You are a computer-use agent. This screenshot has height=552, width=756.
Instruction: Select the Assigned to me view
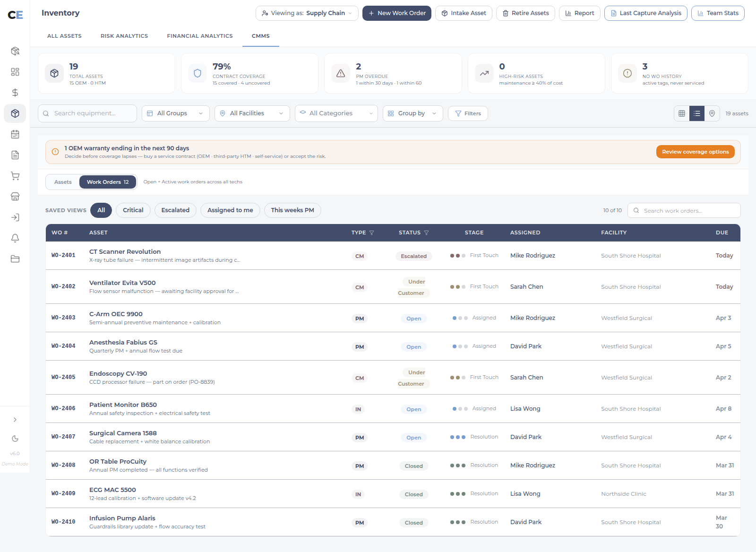(230, 210)
